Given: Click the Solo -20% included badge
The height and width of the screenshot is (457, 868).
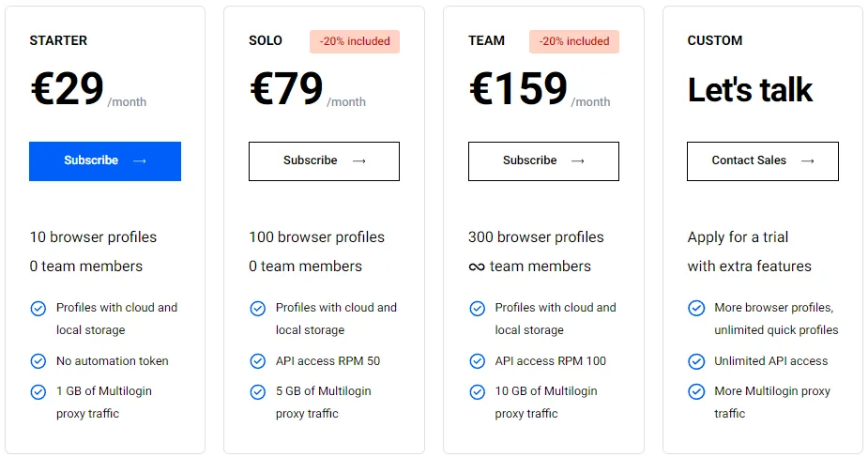Looking at the screenshot, I should [355, 41].
